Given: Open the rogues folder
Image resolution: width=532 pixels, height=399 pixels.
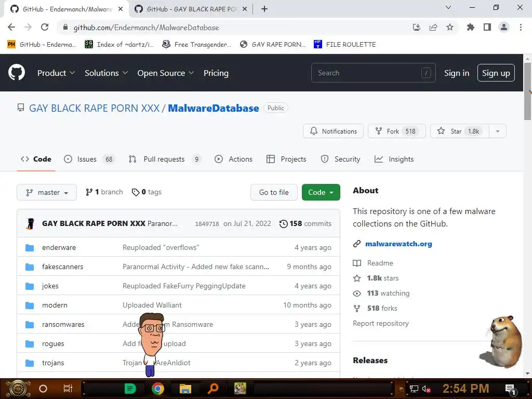Looking at the screenshot, I should click(53, 344).
